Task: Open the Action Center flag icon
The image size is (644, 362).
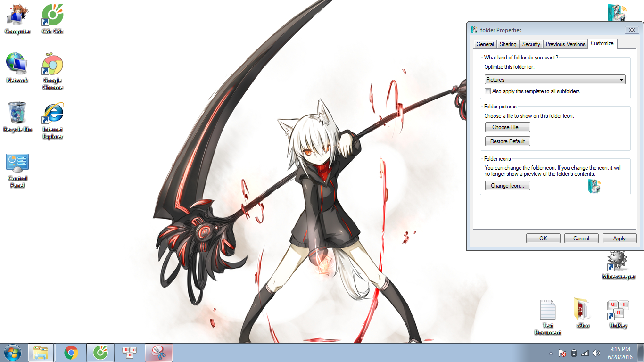Action: 562,353
